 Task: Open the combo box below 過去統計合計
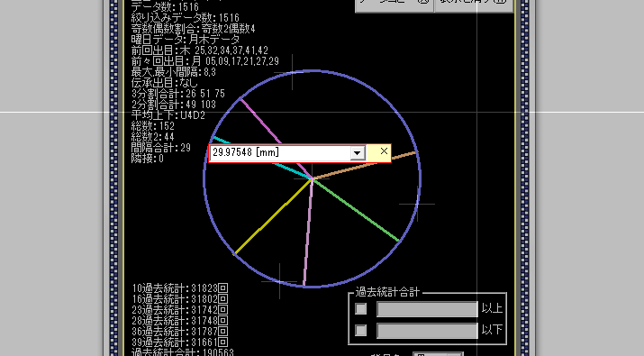[438, 354]
